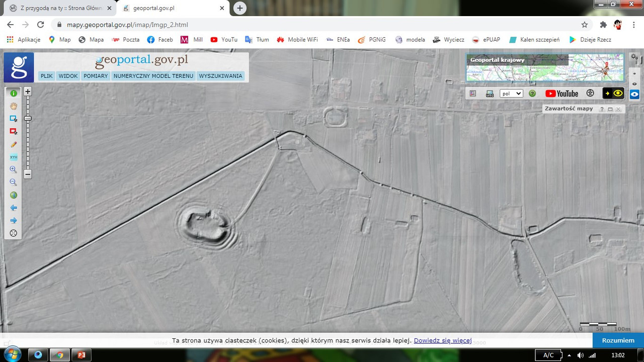This screenshot has width=644, height=362.
Task: Click the crossed-circle tool in left toolbar
Action: 14,233
